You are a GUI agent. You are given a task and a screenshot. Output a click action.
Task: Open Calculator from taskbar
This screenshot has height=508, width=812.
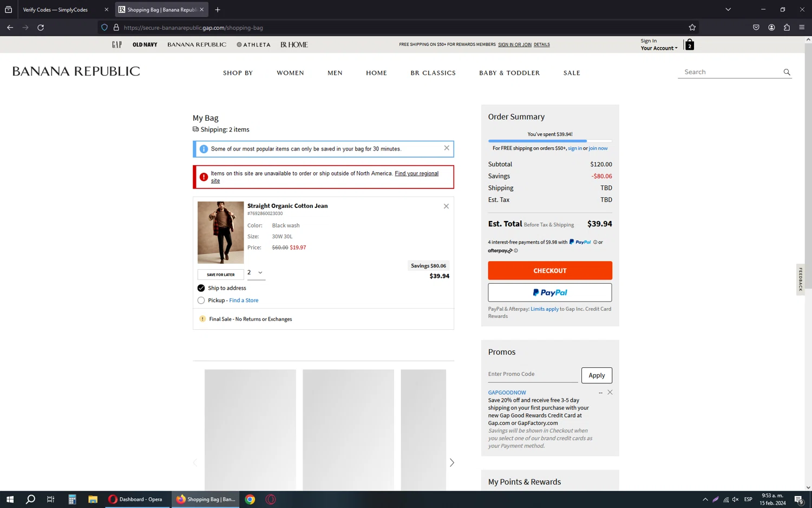pyautogui.click(x=72, y=499)
